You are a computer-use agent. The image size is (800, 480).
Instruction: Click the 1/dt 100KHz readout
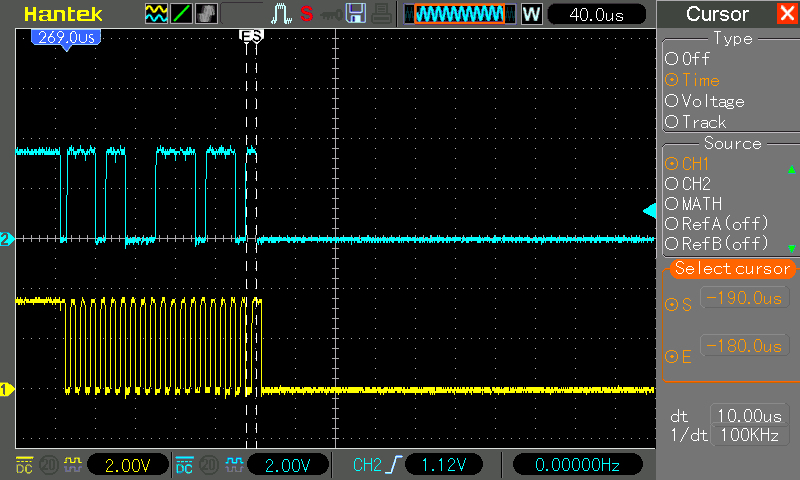(749, 435)
